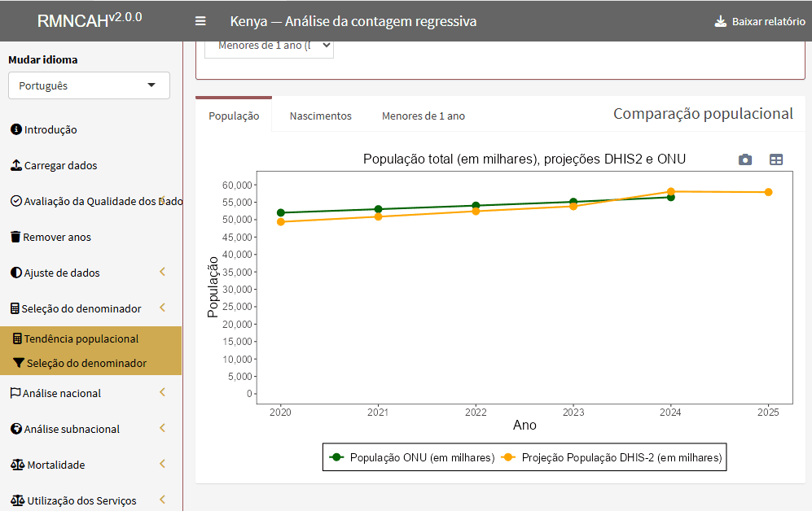Toggle the hamburger sidebar menu
The height and width of the screenshot is (511, 812).
click(200, 21)
